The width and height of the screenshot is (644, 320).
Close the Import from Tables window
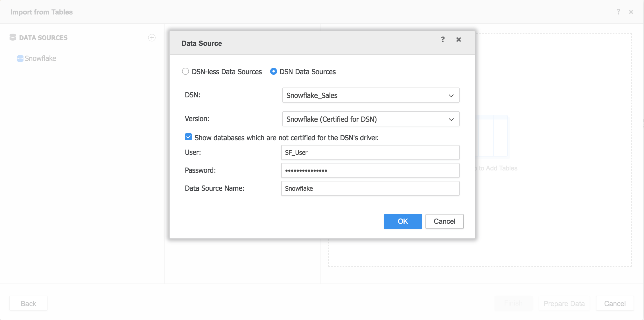(x=631, y=12)
